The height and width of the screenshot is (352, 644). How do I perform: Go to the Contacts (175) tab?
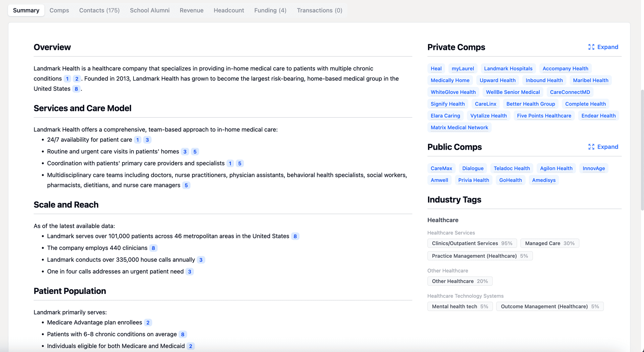point(99,10)
